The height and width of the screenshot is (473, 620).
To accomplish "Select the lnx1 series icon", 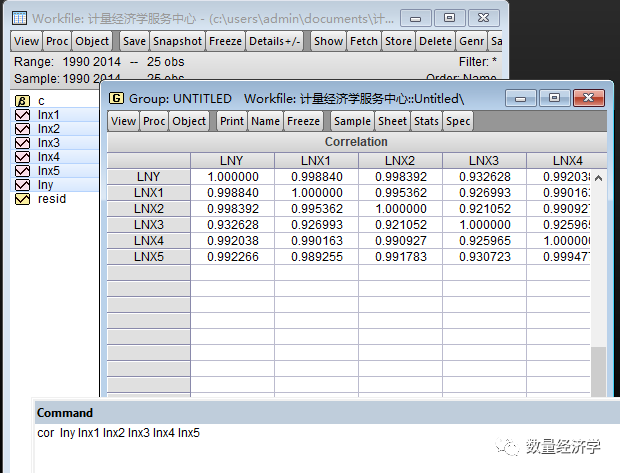I will (22, 115).
